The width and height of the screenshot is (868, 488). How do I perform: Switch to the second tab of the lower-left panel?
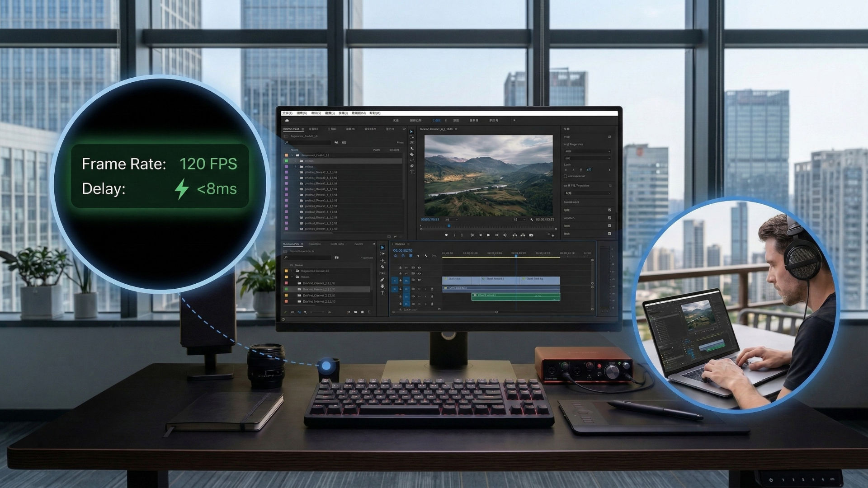coord(315,244)
